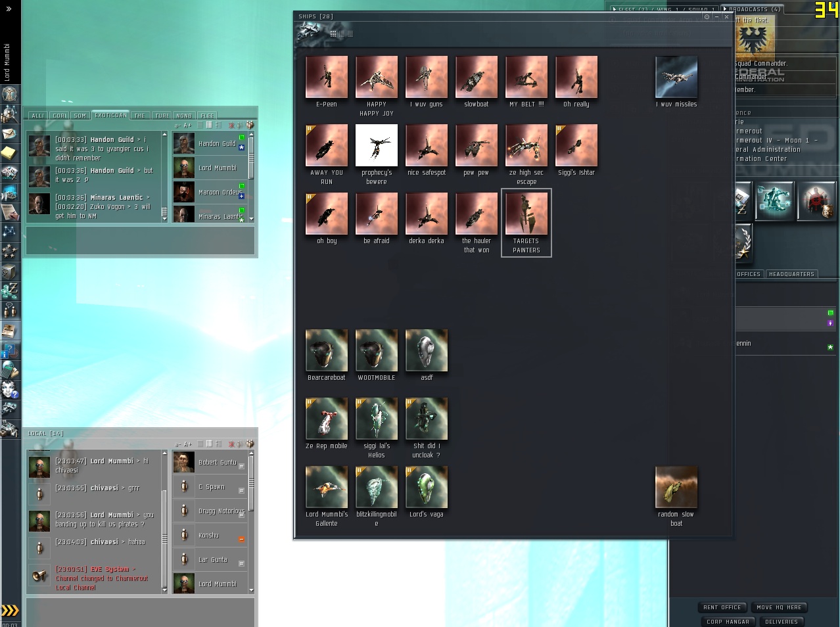Set Exoticdan chat to third display mode
The image size is (840, 627).
(218, 125)
